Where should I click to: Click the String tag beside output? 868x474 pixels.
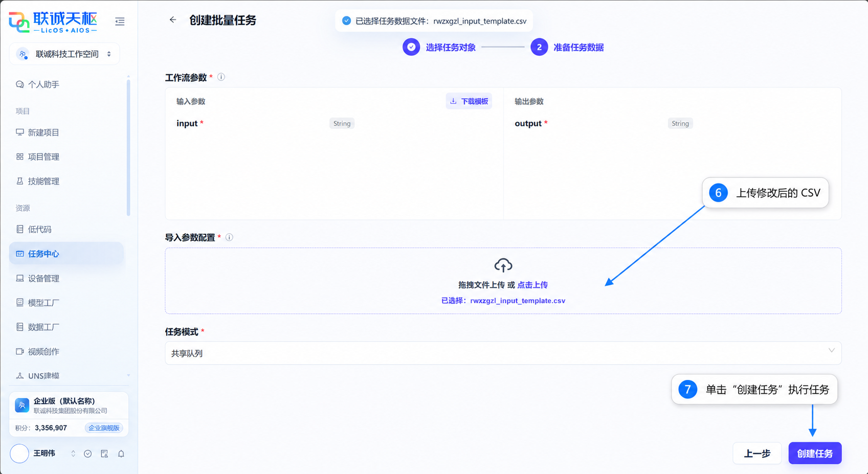click(680, 124)
